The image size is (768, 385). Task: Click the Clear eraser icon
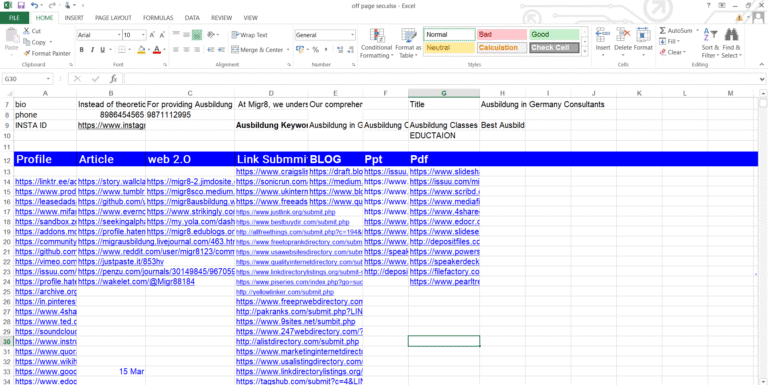pyautogui.click(x=663, y=52)
